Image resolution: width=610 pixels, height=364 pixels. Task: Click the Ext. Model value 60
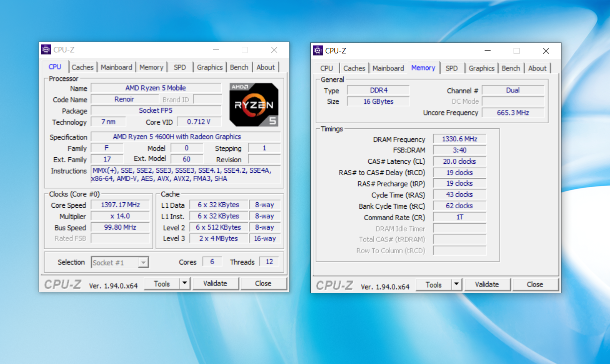pos(187,159)
